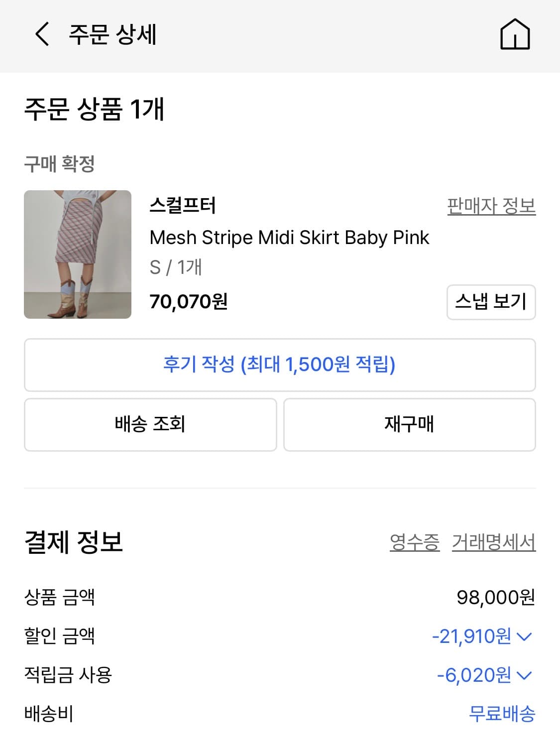Tap the back arrow icon
This screenshot has height=747, width=560.
tap(42, 34)
